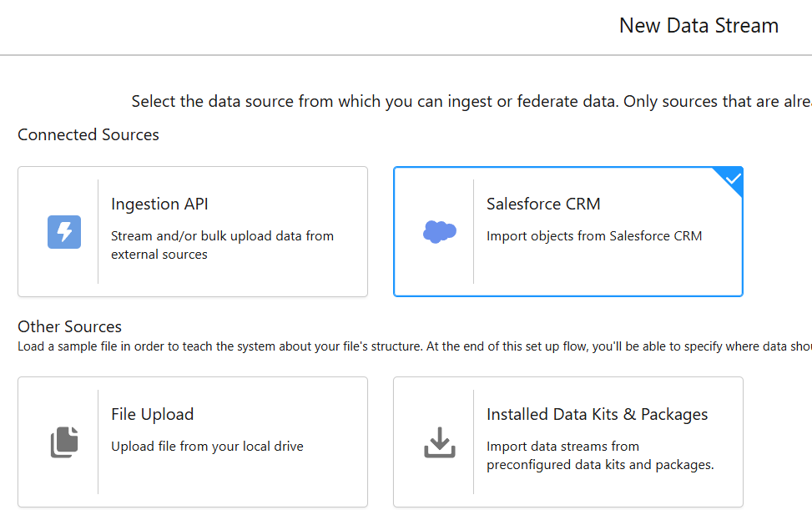Select the Salesforce CRM card title
The height and width of the screenshot is (510, 812).
543,205
